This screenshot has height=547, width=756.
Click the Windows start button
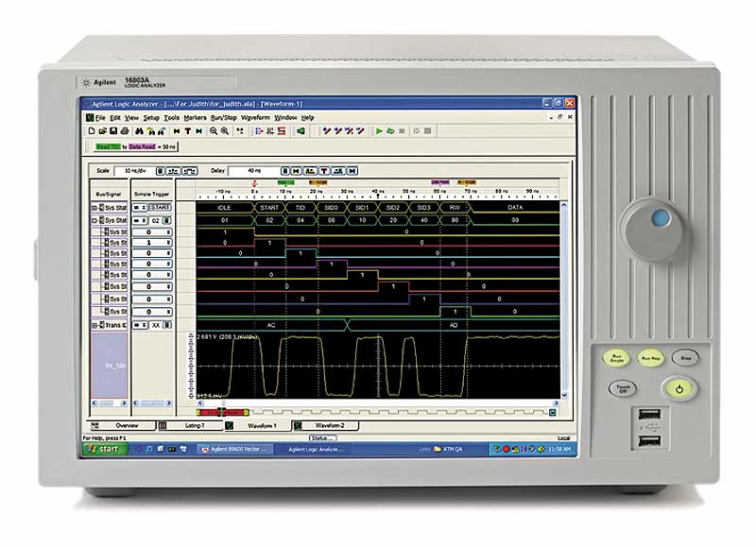pos(105,449)
